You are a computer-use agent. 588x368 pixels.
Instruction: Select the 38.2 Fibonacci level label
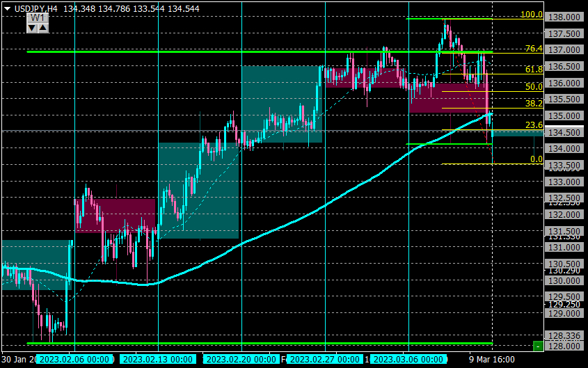[534, 104]
